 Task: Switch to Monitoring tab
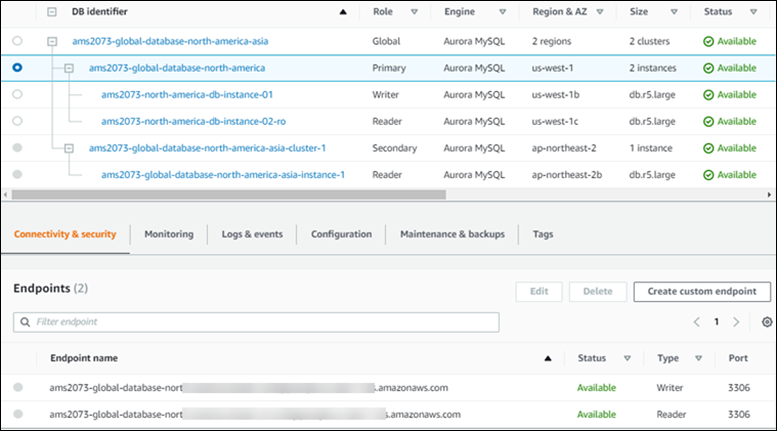coord(169,234)
